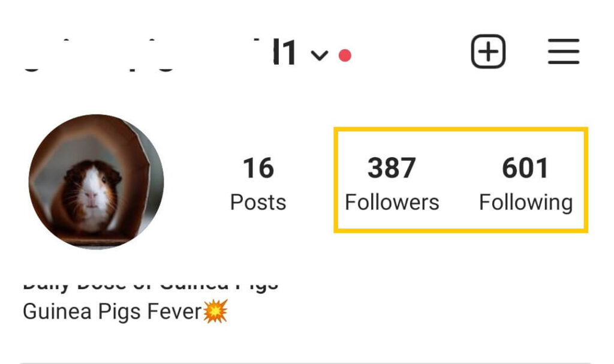This screenshot has width=614, height=364.
Task: Click the yellow highlight border around the follower stats
Action: tap(461, 129)
